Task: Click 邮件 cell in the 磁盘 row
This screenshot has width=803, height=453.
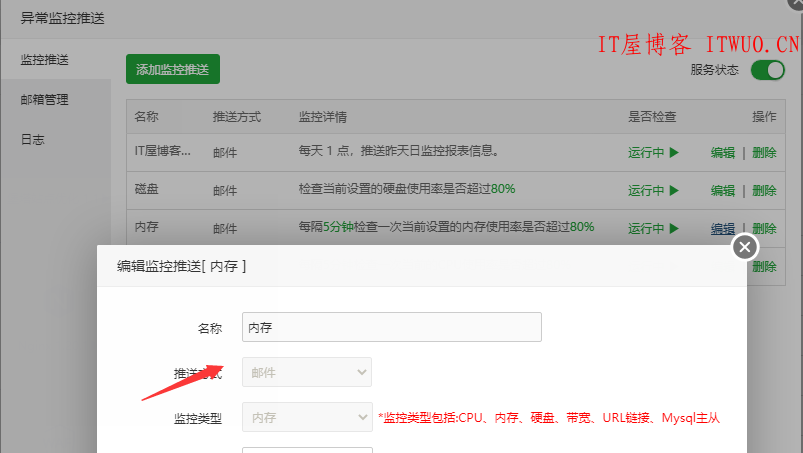Action: tap(225, 190)
